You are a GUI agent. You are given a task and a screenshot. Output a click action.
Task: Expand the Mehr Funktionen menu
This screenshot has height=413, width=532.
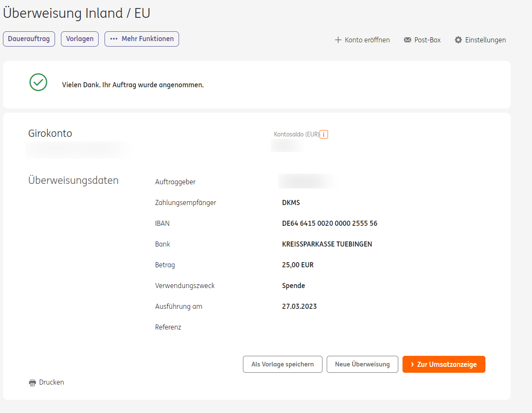142,39
